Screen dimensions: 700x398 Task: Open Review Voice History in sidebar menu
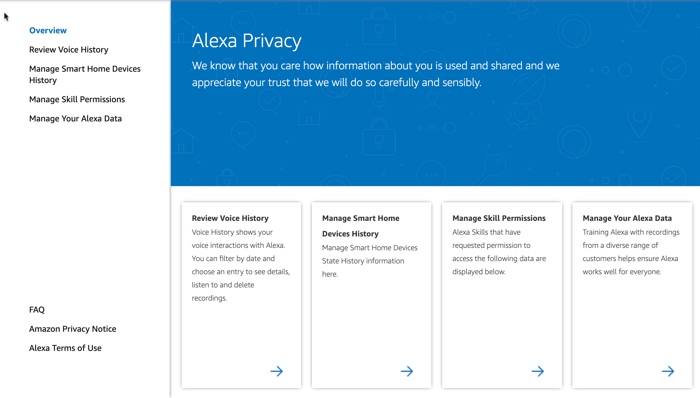69,50
